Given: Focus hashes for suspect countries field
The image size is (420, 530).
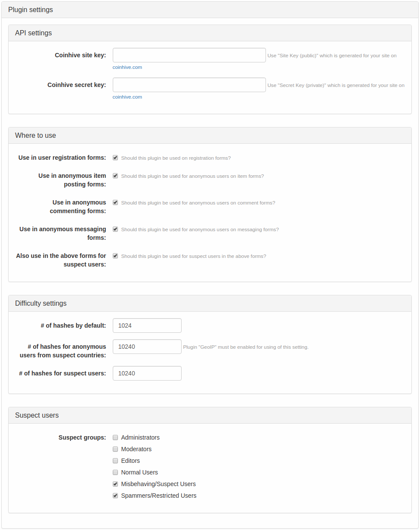Looking at the screenshot, I should click(147, 347).
